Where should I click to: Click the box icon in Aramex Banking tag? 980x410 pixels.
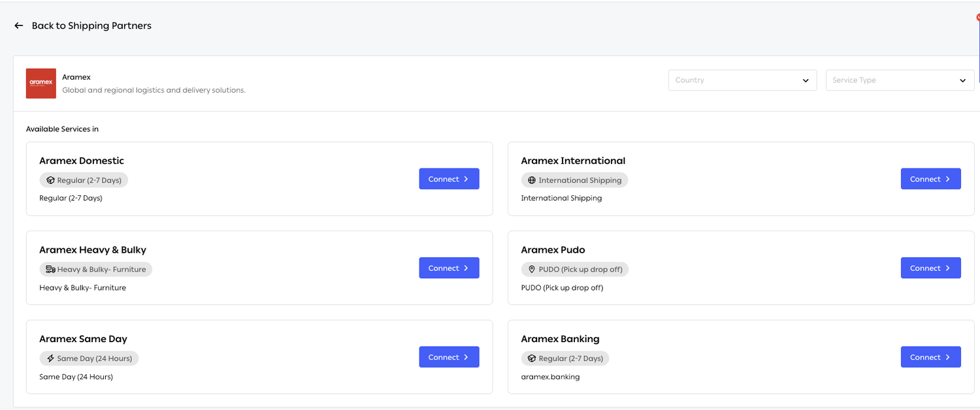pos(532,358)
